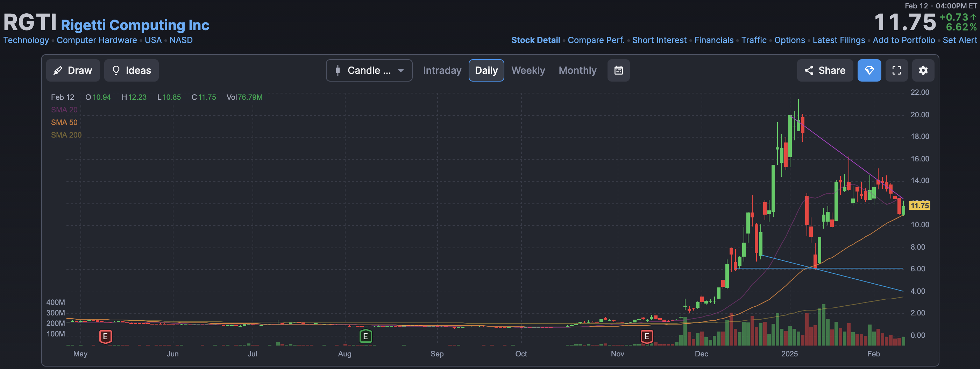Click the L 10.85 low value
Screen dimensions: 980x369
pos(169,97)
